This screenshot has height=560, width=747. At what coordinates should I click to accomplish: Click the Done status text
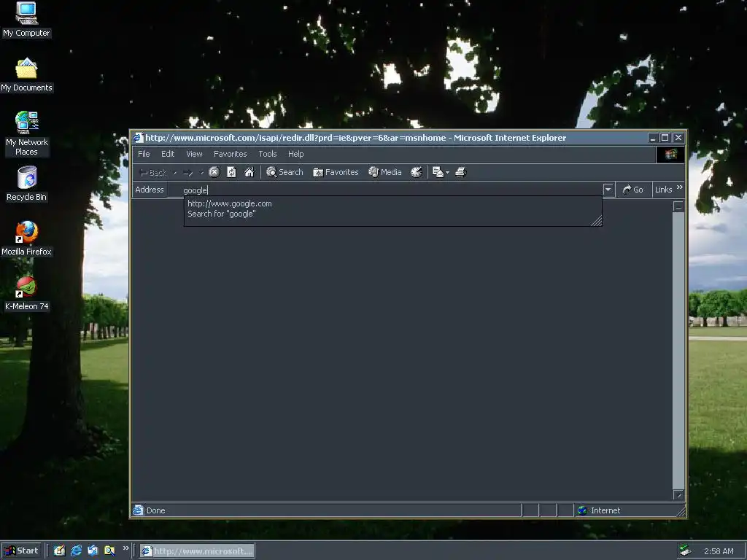coord(156,510)
